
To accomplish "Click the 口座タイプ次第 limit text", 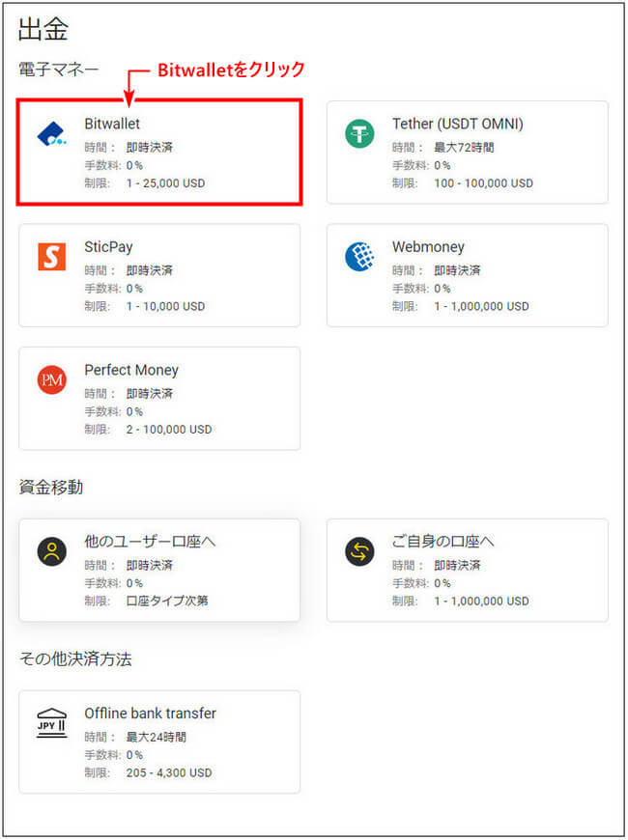I will coord(167,601).
